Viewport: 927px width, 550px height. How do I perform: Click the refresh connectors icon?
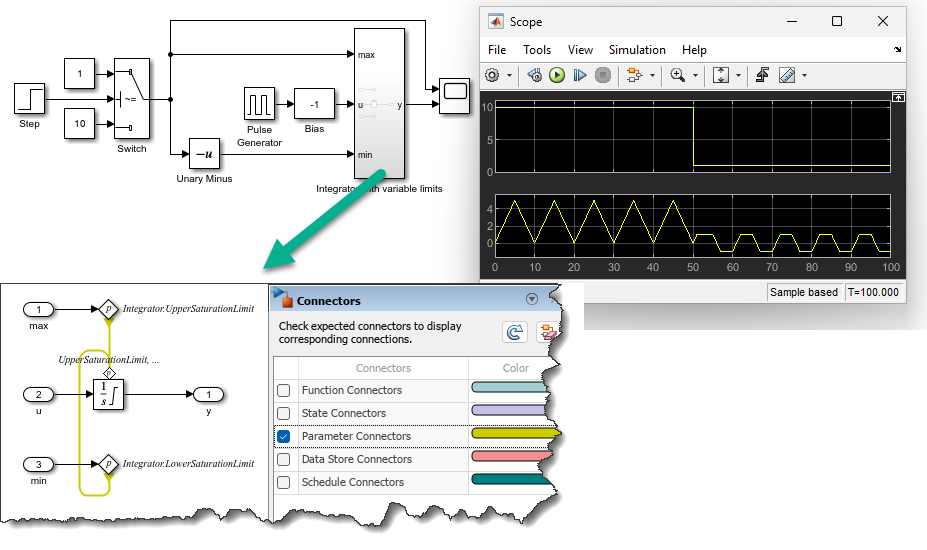click(516, 332)
